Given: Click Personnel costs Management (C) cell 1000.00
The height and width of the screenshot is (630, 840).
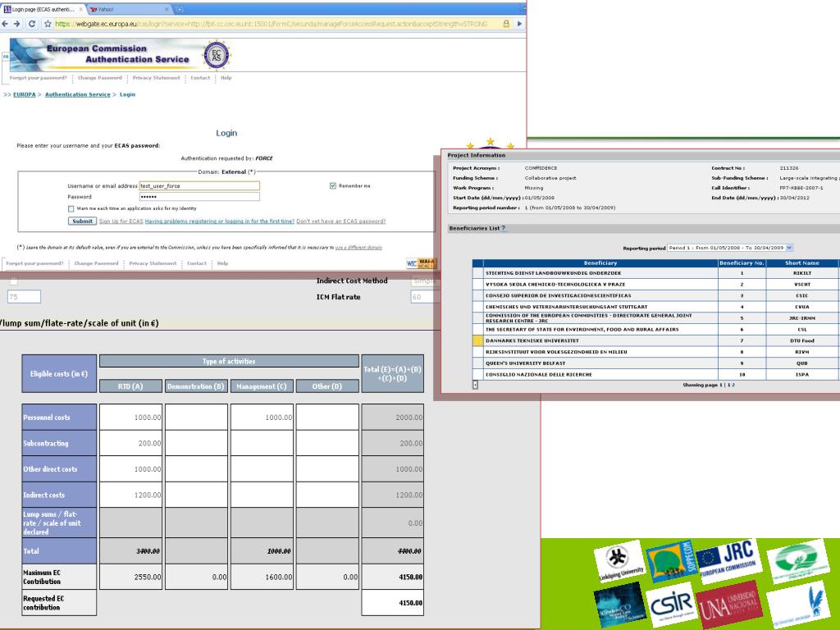Looking at the screenshot, I should (x=262, y=418).
